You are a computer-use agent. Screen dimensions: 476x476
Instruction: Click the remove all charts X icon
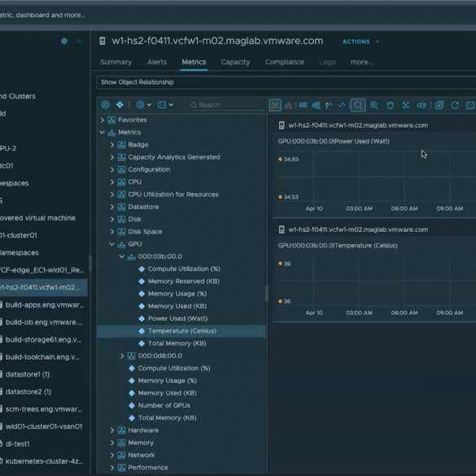(x=439, y=105)
